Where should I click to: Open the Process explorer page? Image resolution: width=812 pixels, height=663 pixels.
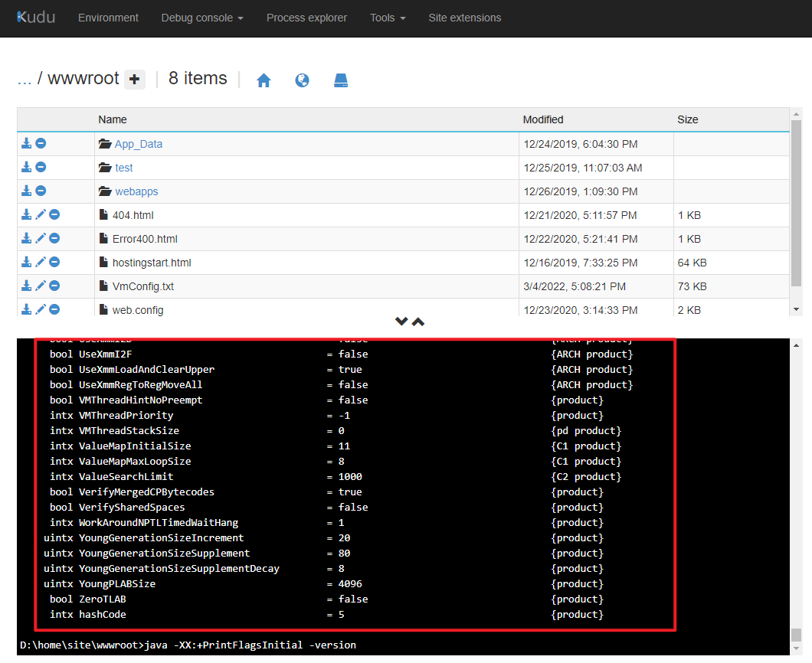pyautogui.click(x=306, y=18)
